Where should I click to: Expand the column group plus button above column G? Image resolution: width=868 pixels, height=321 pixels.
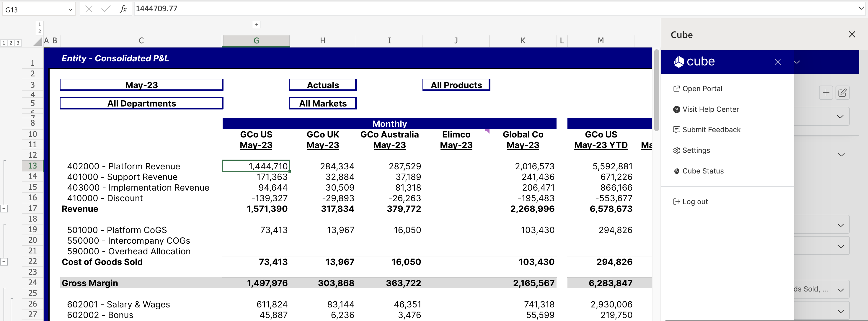point(257,24)
